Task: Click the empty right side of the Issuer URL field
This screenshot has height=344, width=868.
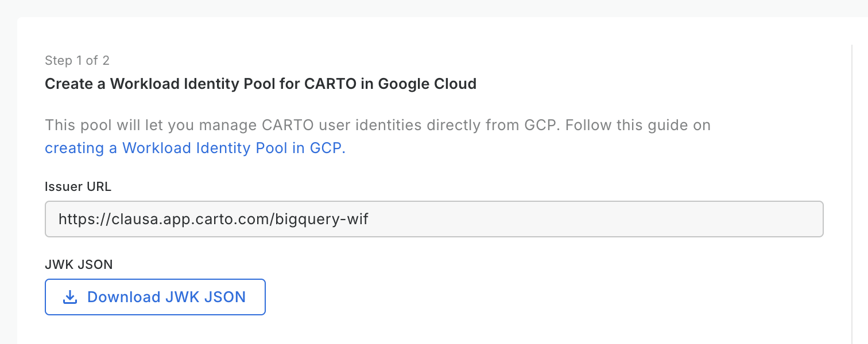Action: click(x=631, y=218)
